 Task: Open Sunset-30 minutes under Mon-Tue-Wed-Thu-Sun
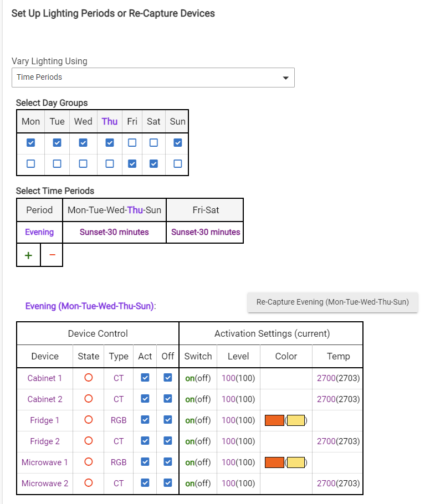pyautogui.click(x=114, y=232)
